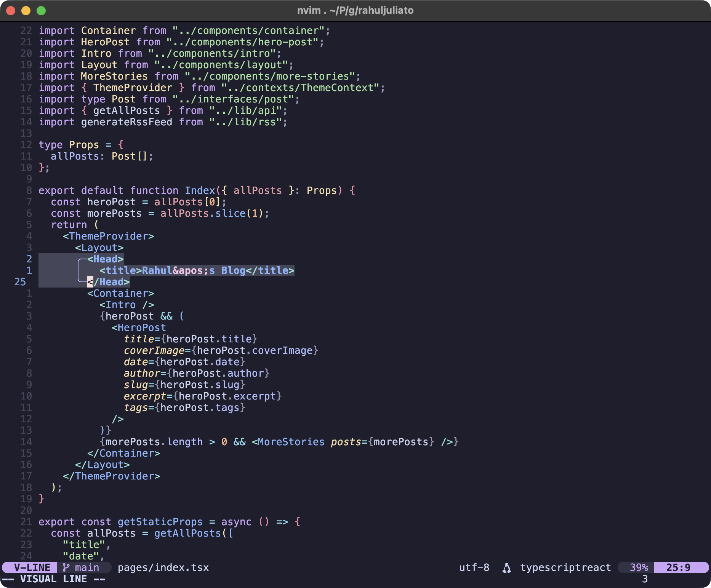Click the Index function name
Image resolution: width=711 pixels, height=588 pixels.
[200, 190]
